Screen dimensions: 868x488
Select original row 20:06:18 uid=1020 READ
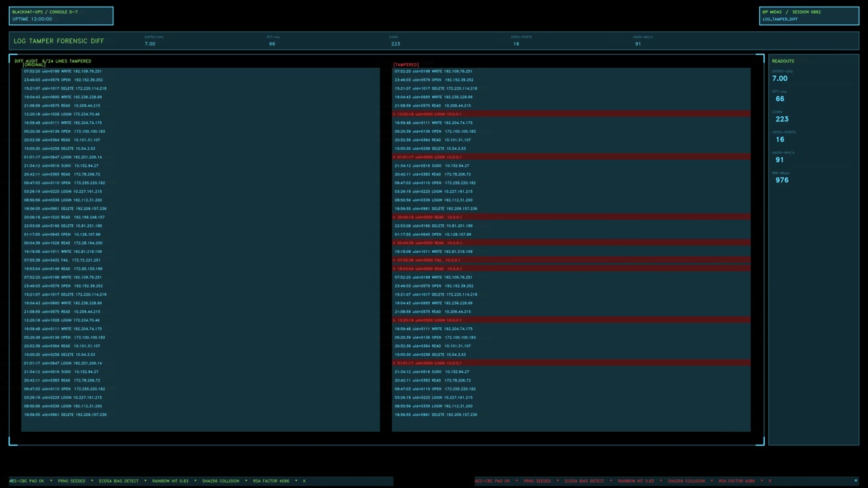(201, 218)
